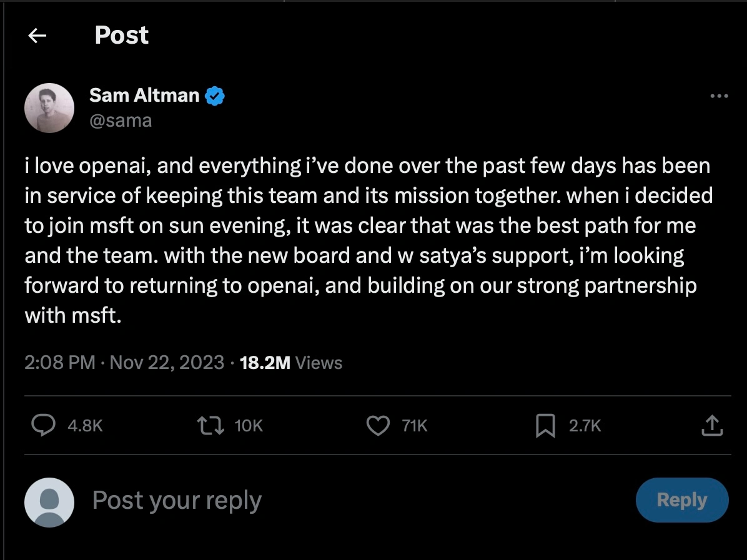Open the three-dot more options menu
Screen dimensions: 747x560
point(720,96)
